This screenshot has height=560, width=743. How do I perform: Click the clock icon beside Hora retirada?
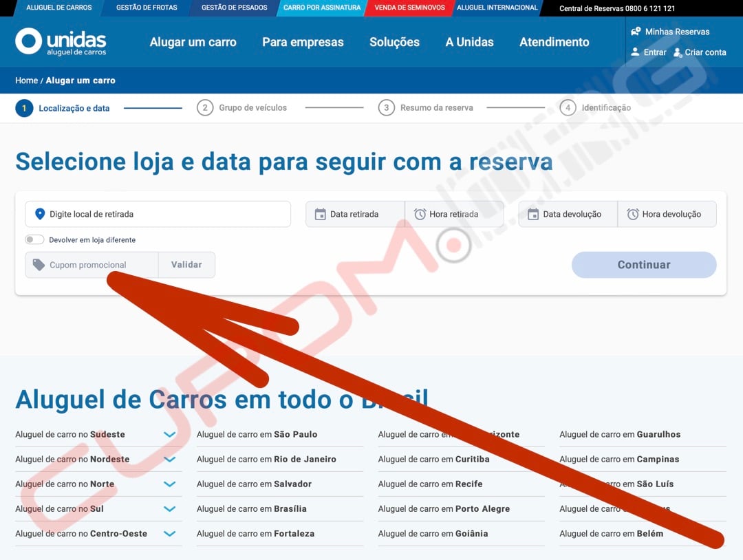420,214
